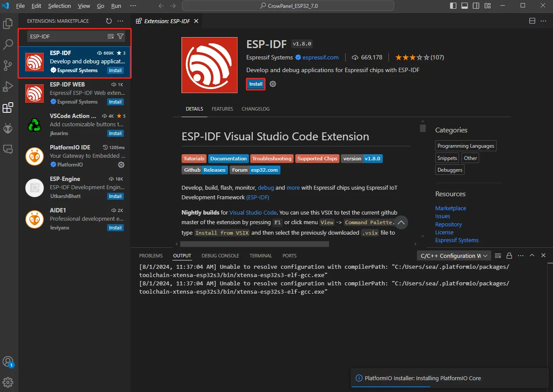Open the View menu
Image resolution: width=553 pixels, height=392 pixels.
84,6
